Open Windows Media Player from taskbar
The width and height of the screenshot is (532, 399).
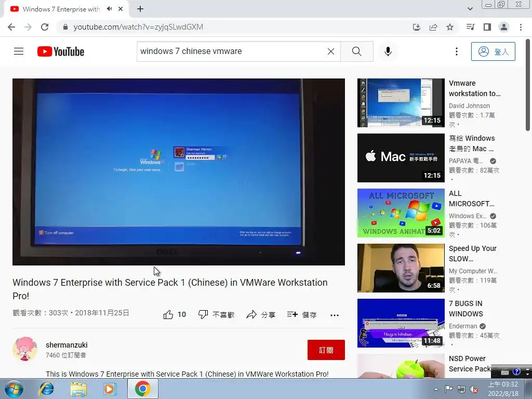(x=110, y=389)
